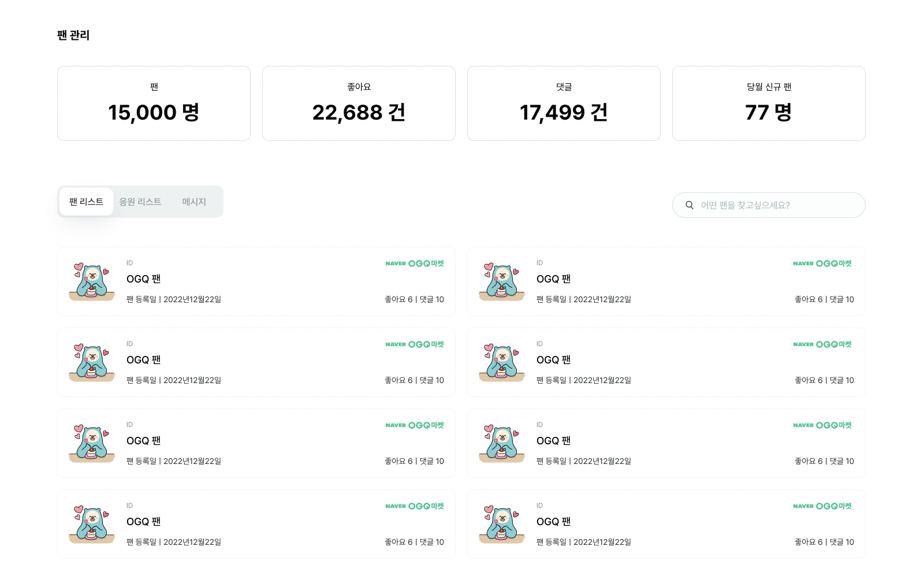Click the 팬 관리 page heading
This screenshot has width=924, height=572.
click(x=73, y=35)
